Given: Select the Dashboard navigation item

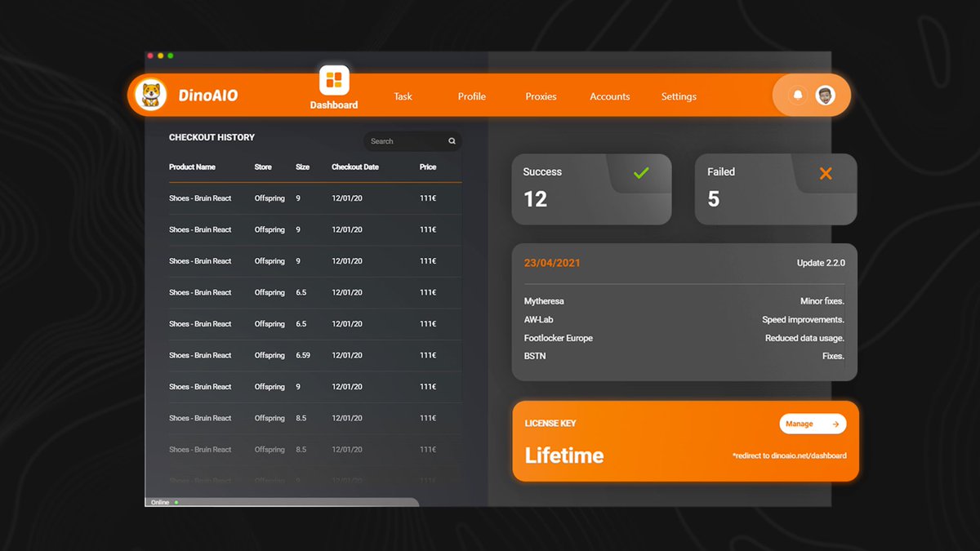Looking at the screenshot, I should coord(333,104).
